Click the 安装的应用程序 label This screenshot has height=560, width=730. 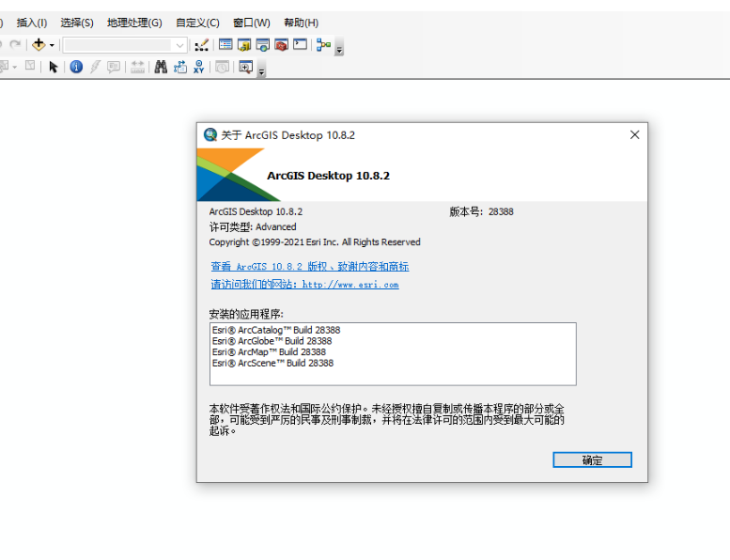246,314
